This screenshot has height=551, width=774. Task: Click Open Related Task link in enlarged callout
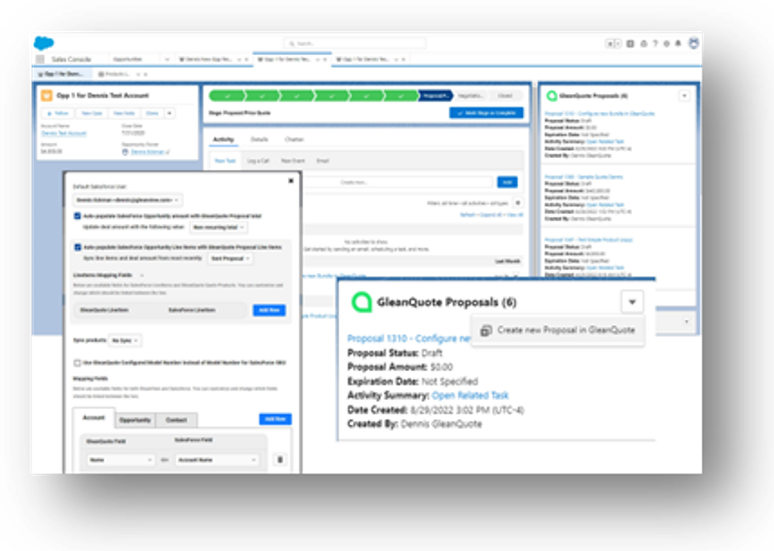click(x=470, y=395)
